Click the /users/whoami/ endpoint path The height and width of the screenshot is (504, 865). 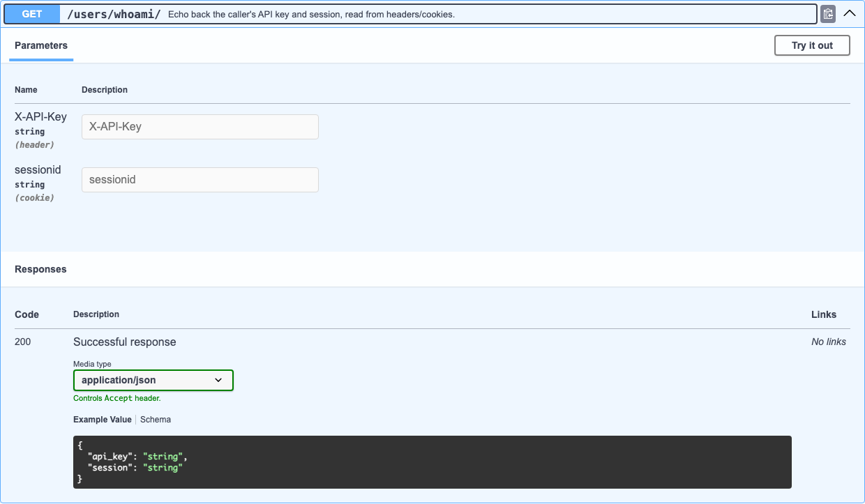point(114,14)
